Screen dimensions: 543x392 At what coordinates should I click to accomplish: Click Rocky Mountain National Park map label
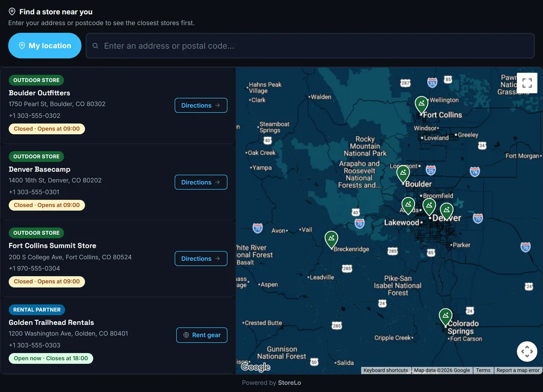[365, 146]
